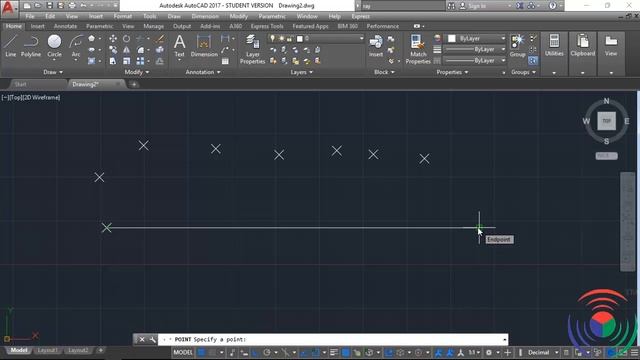
Task: Expand the Properties panel dropdown
Action: click(452, 72)
